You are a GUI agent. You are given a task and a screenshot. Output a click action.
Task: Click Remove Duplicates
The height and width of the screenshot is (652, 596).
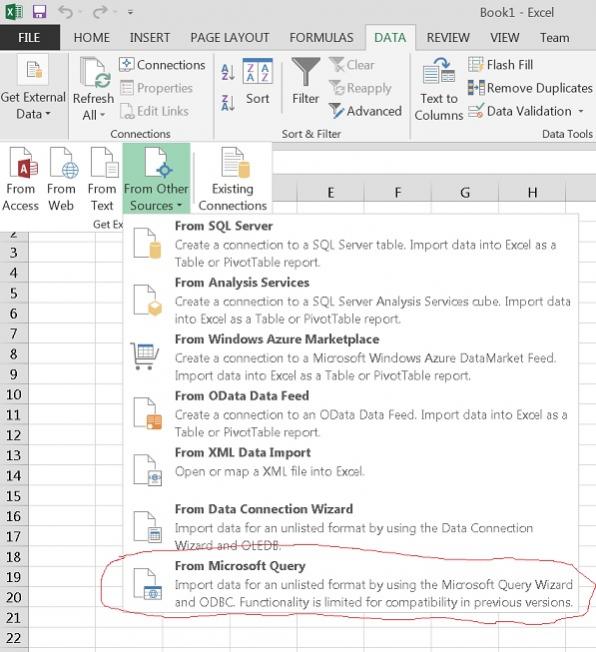[530, 88]
